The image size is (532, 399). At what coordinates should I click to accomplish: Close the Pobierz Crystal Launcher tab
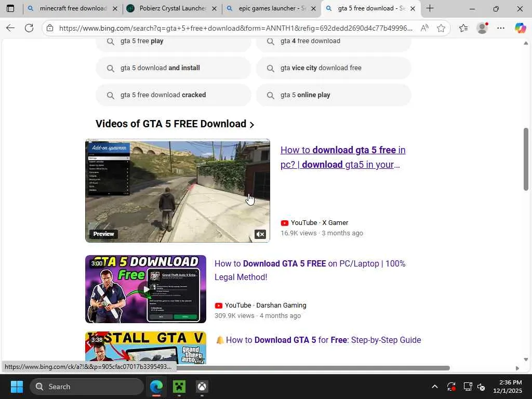click(x=214, y=8)
